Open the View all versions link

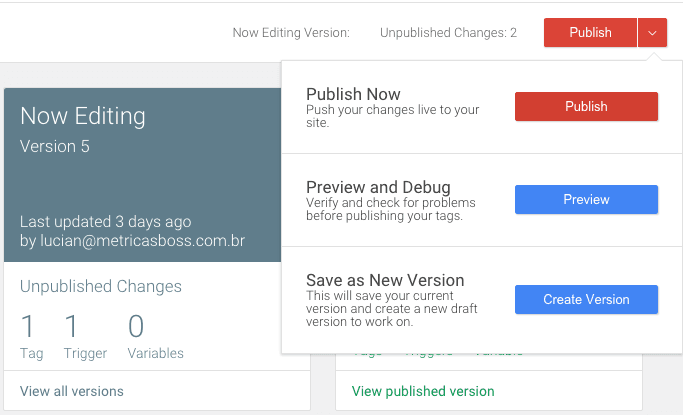(72, 391)
